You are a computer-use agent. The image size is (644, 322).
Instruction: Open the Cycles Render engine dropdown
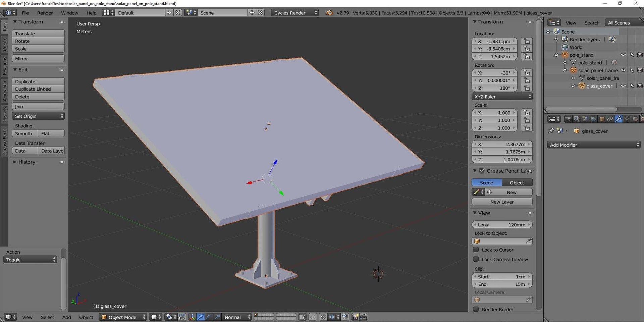(295, 13)
